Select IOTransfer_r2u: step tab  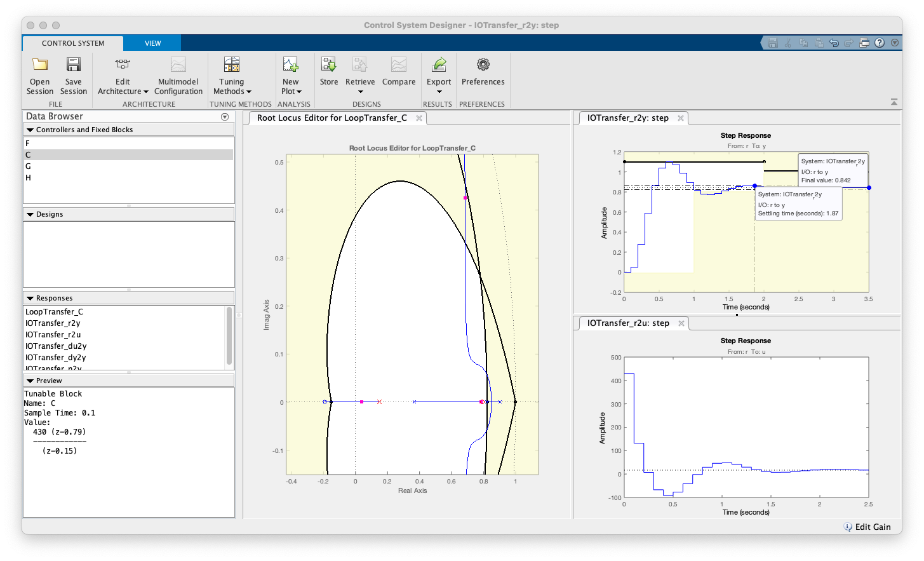pos(628,323)
